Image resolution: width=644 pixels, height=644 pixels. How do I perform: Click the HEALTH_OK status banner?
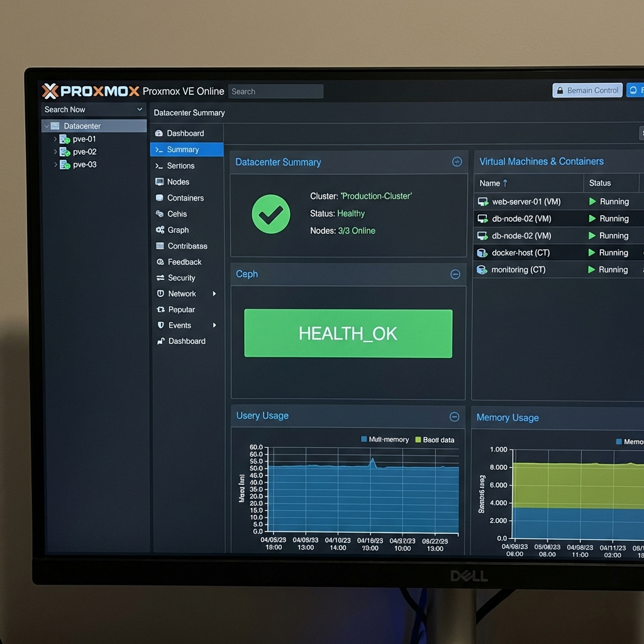(x=348, y=333)
